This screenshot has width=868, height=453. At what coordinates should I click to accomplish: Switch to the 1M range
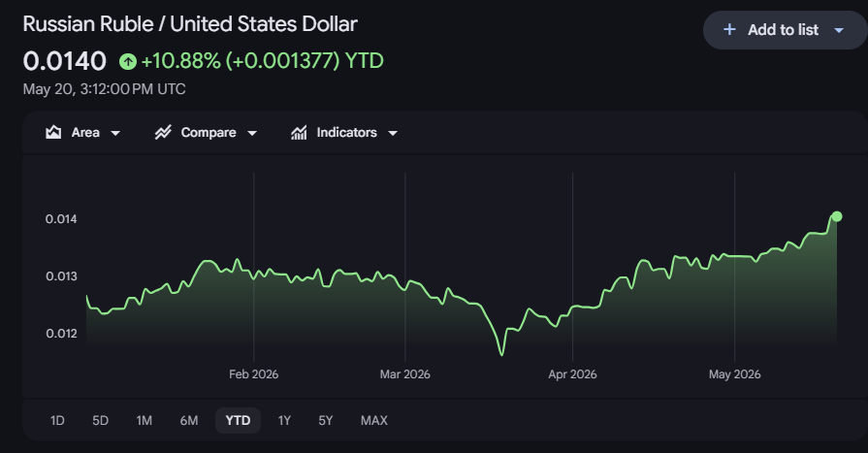pos(144,420)
